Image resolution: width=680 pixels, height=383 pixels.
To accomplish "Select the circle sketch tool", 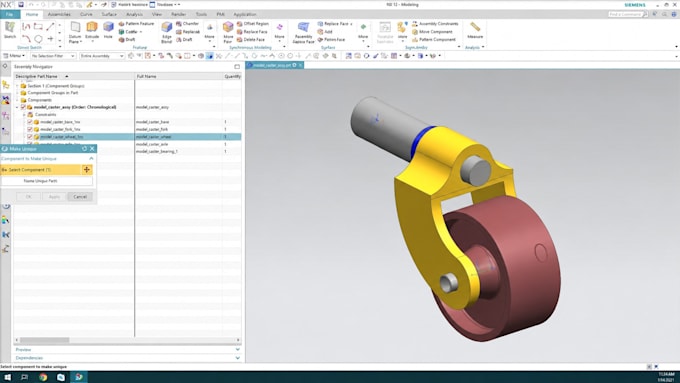I will pos(38,39).
